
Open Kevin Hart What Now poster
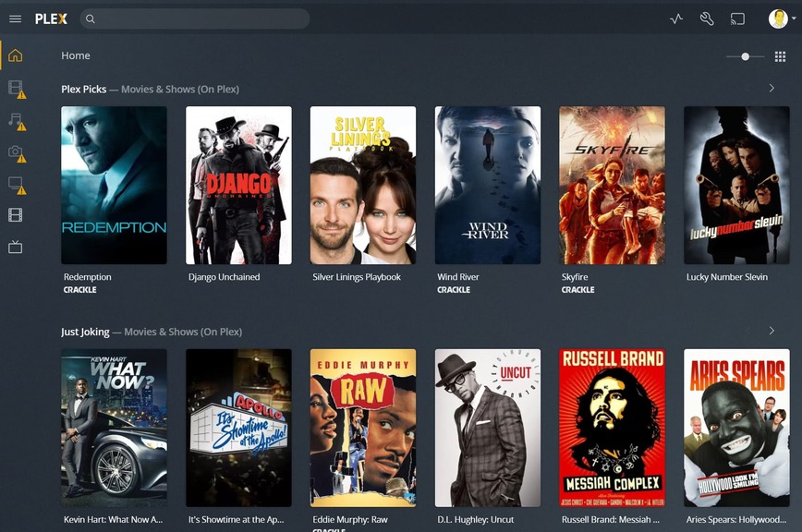114,428
